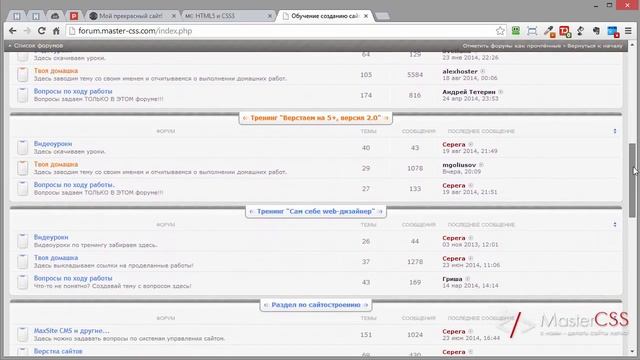Open category 'Раздел по сайтостроению'
The image size is (640, 360).
pyautogui.click(x=316, y=305)
